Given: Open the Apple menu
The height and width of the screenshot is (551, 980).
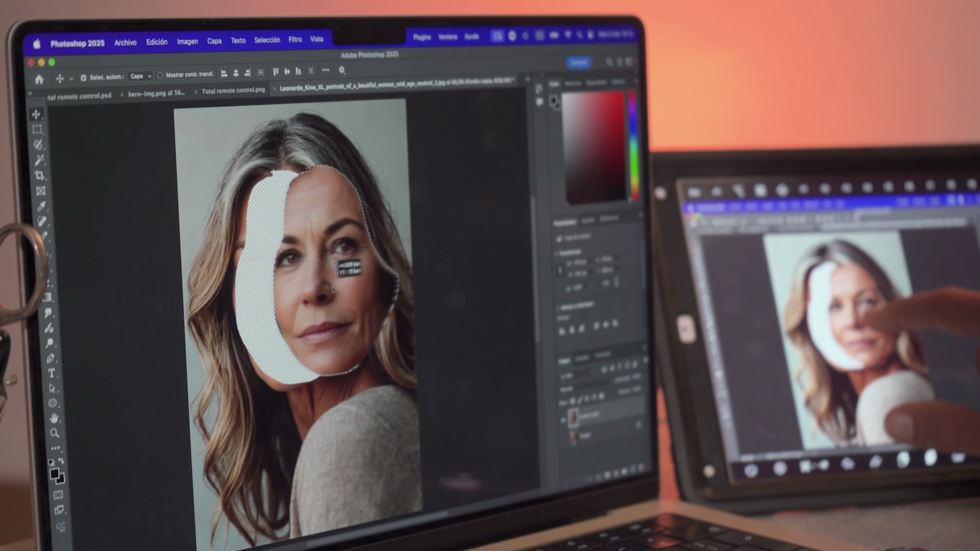Looking at the screenshot, I should [37, 44].
